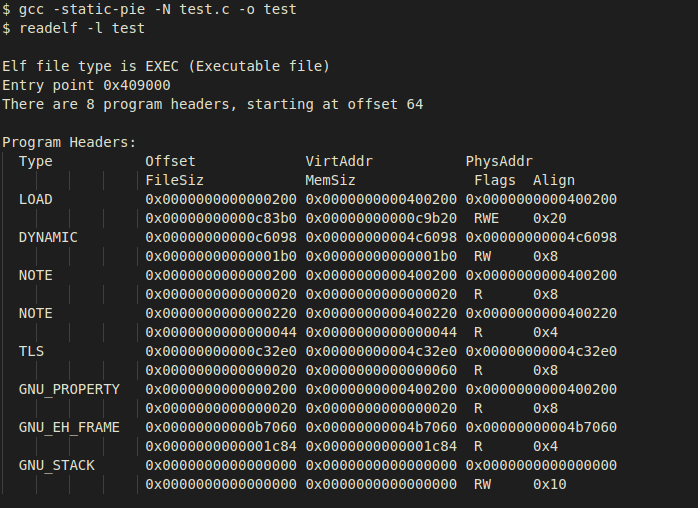698x508 pixels.
Task: Click the GNU_PROPERTY segment type
Action: 69,389
